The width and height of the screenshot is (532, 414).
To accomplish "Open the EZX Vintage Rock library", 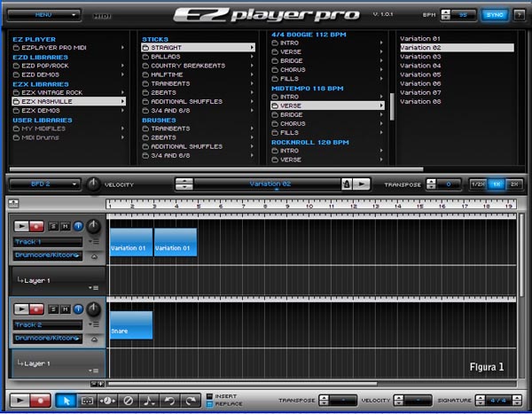I will pos(69,92).
